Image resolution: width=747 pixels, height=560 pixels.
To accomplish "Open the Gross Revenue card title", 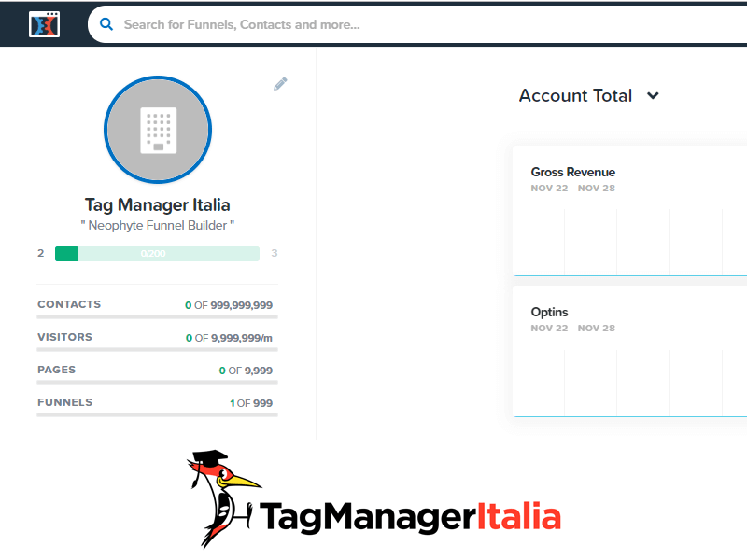I will click(572, 172).
